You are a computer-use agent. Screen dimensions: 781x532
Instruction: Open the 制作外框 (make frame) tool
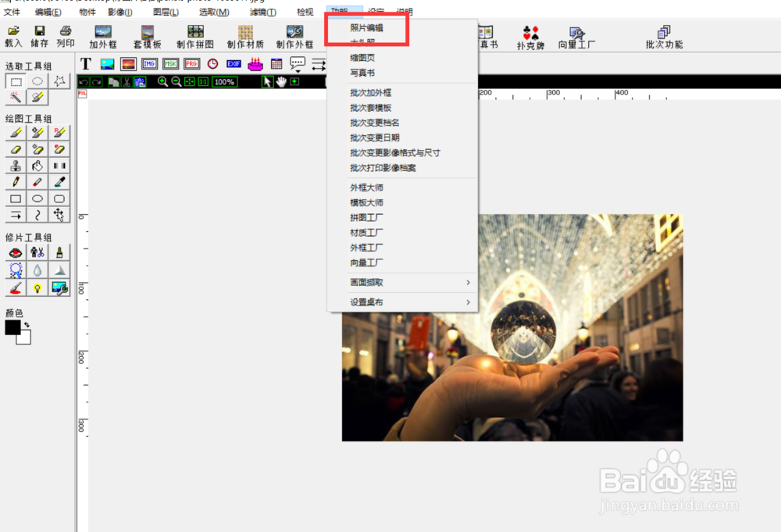pos(294,37)
